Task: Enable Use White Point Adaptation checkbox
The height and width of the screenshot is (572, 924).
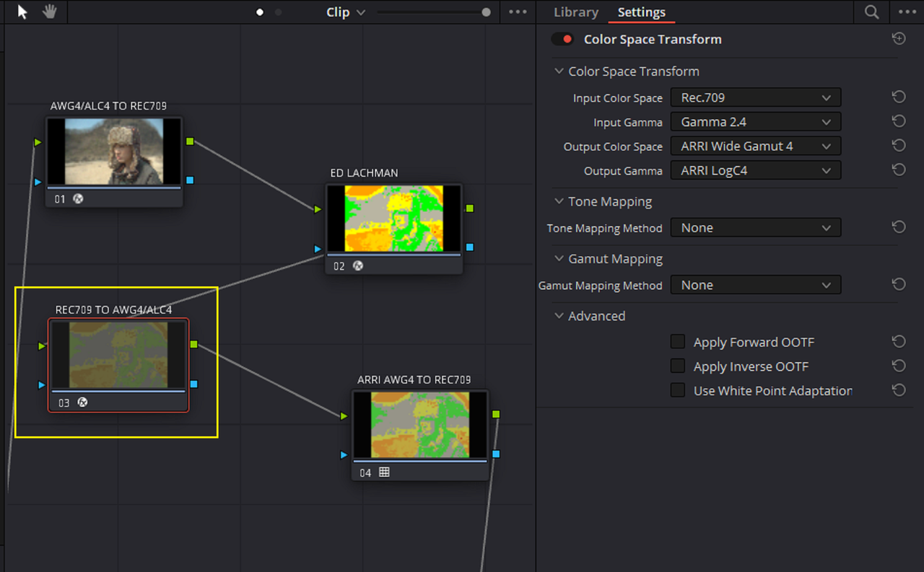Action: [x=678, y=390]
